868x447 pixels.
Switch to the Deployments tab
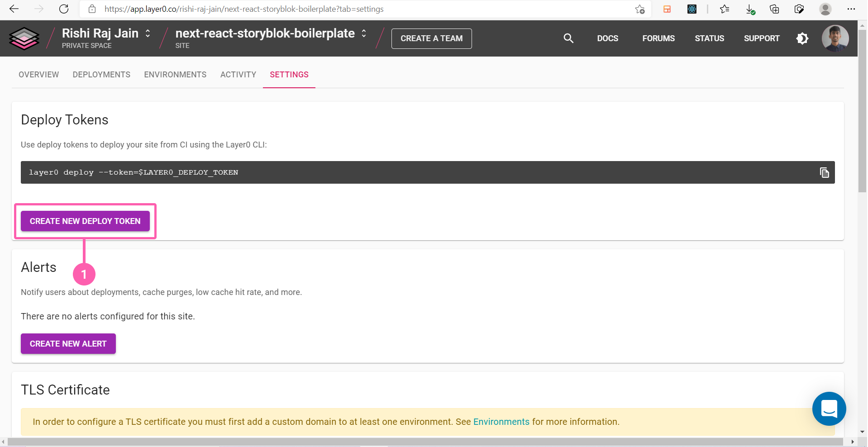(x=101, y=75)
